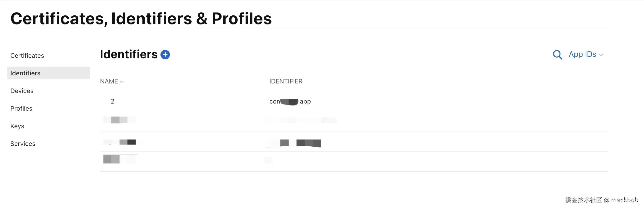
Task: Click the Certificates, Identifiers & Profiles page title
Action: [x=141, y=19]
